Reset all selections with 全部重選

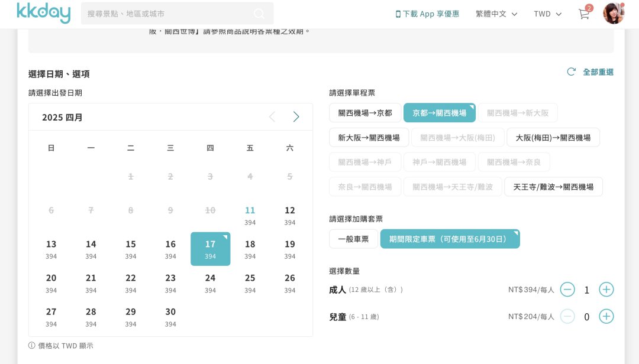tap(590, 72)
